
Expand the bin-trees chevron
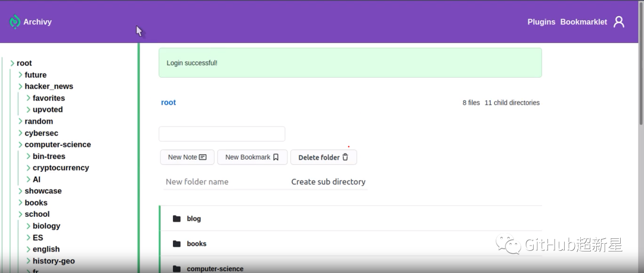tap(29, 157)
